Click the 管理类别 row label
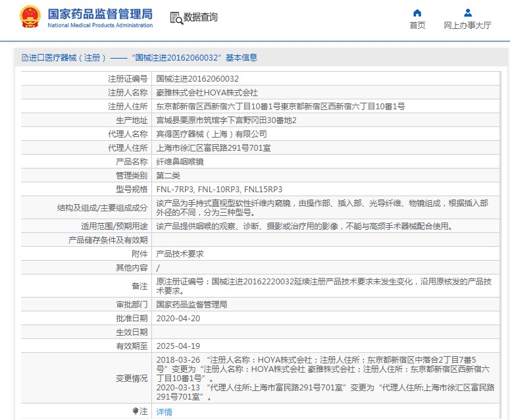 click(x=132, y=176)
